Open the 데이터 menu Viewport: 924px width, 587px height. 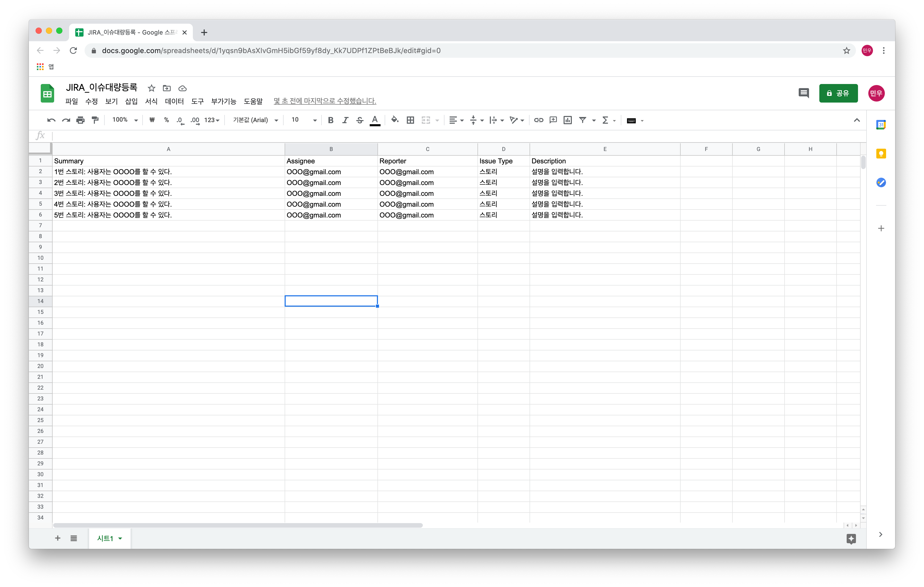pos(174,101)
